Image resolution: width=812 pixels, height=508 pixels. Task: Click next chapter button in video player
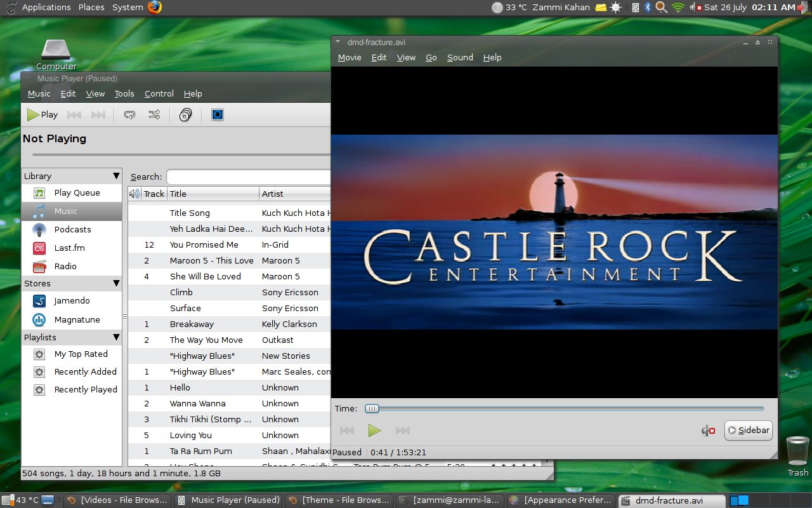click(403, 431)
